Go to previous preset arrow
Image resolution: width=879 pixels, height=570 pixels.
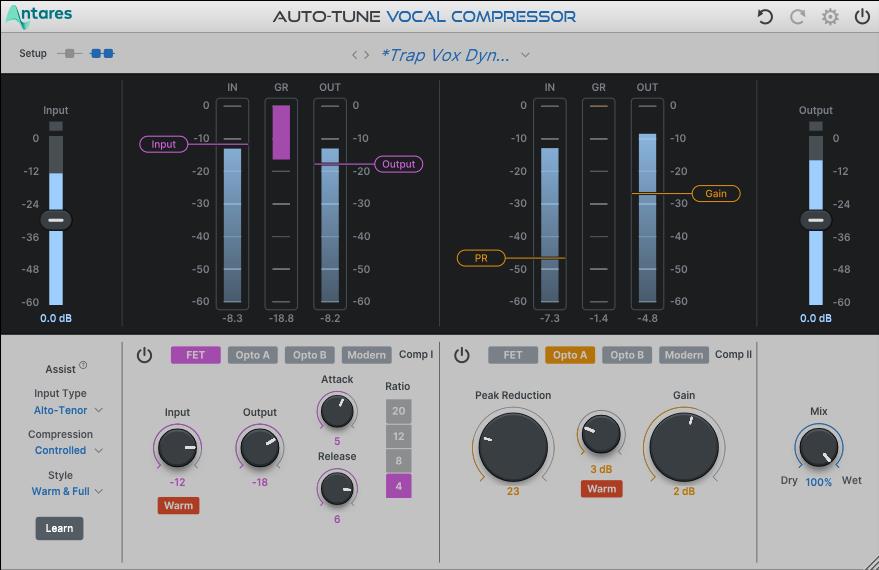pos(354,55)
